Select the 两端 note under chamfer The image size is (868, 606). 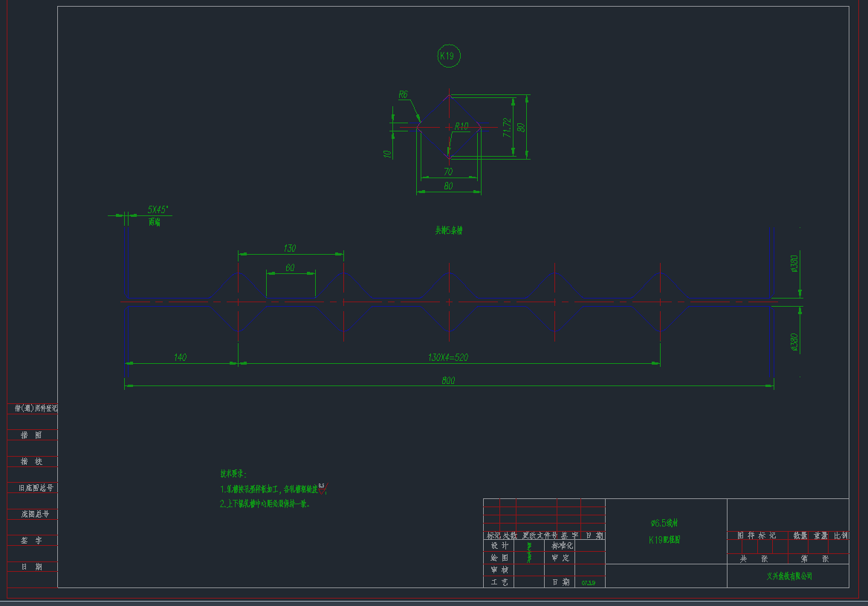point(155,222)
